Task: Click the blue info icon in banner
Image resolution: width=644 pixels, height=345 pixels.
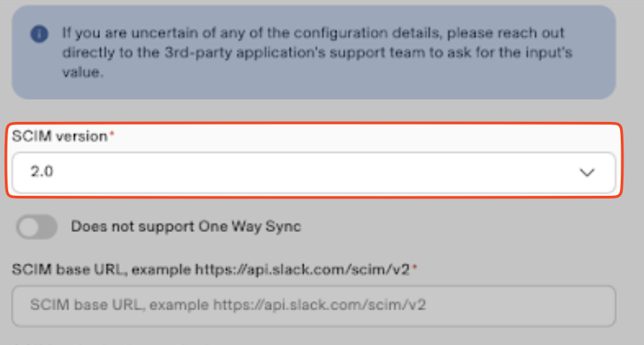Action: [x=40, y=33]
